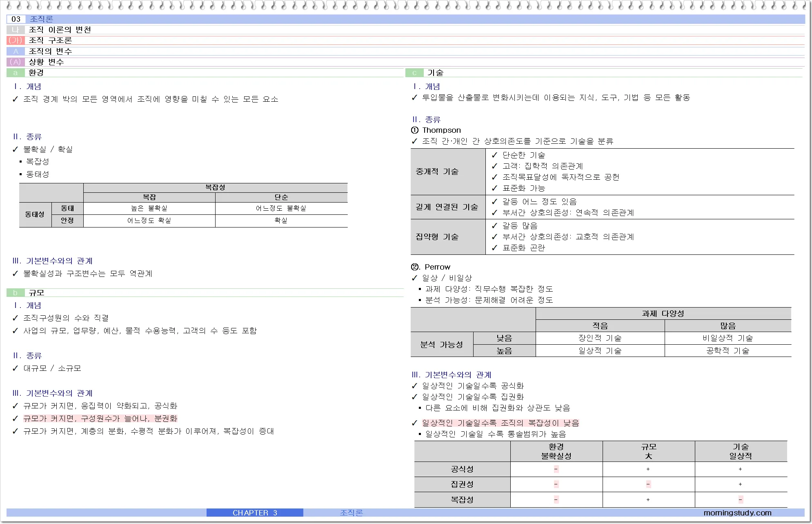The image size is (812, 524).
Task: Click the heading '조직 구조론'
Action: pos(50,40)
